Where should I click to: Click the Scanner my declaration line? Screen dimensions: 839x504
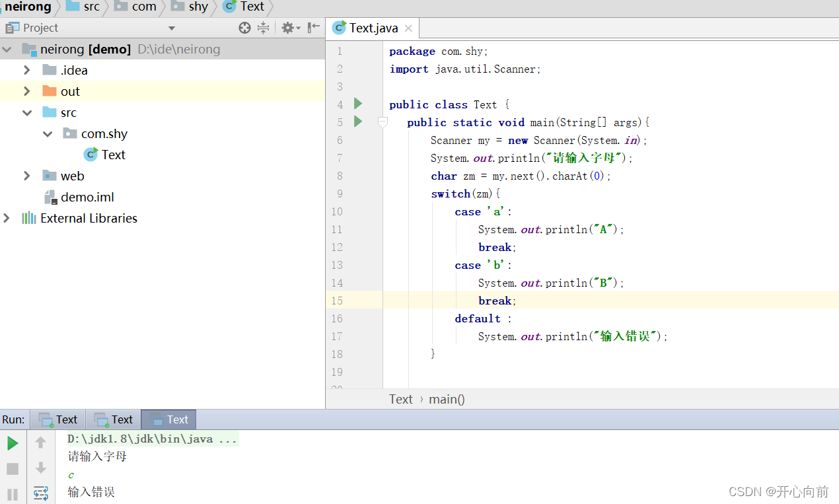click(539, 140)
